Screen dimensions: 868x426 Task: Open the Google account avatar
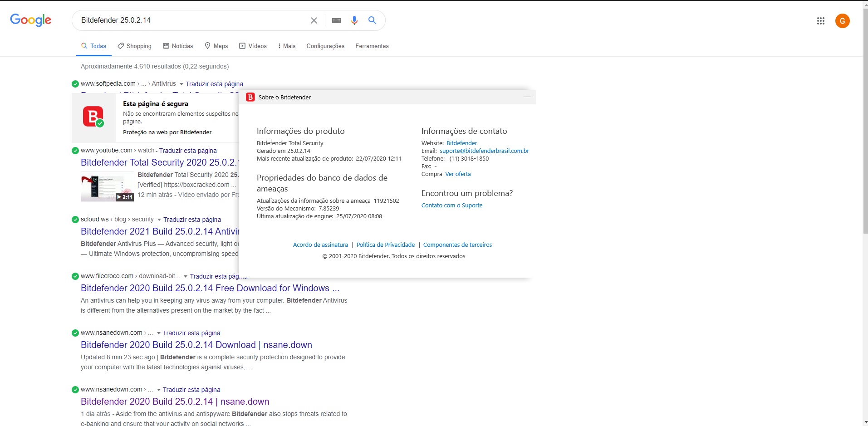[x=842, y=21]
